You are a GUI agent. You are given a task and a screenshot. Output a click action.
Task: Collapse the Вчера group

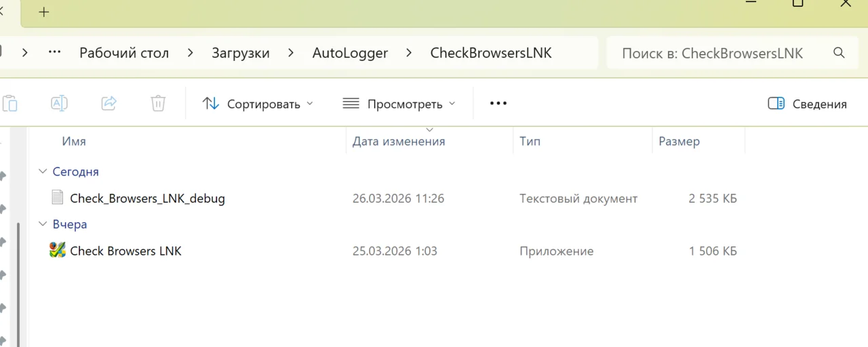click(x=43, y=224)
